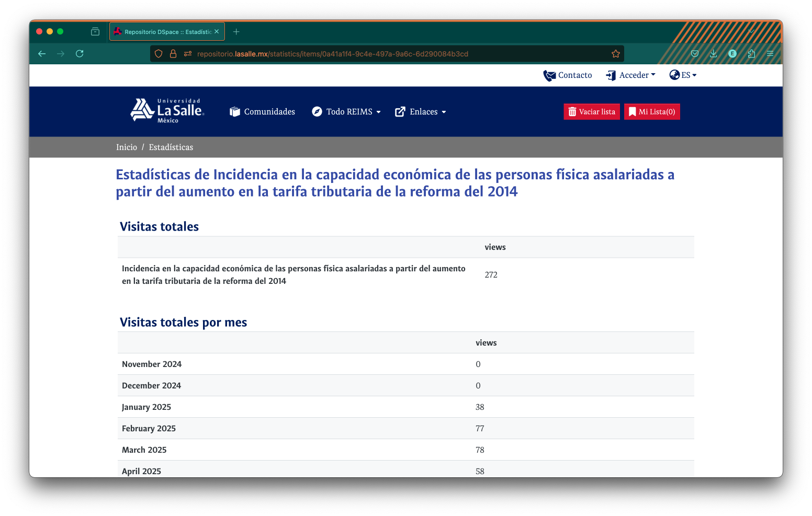Open the extensions puzzle icon

tap(751, 54)
